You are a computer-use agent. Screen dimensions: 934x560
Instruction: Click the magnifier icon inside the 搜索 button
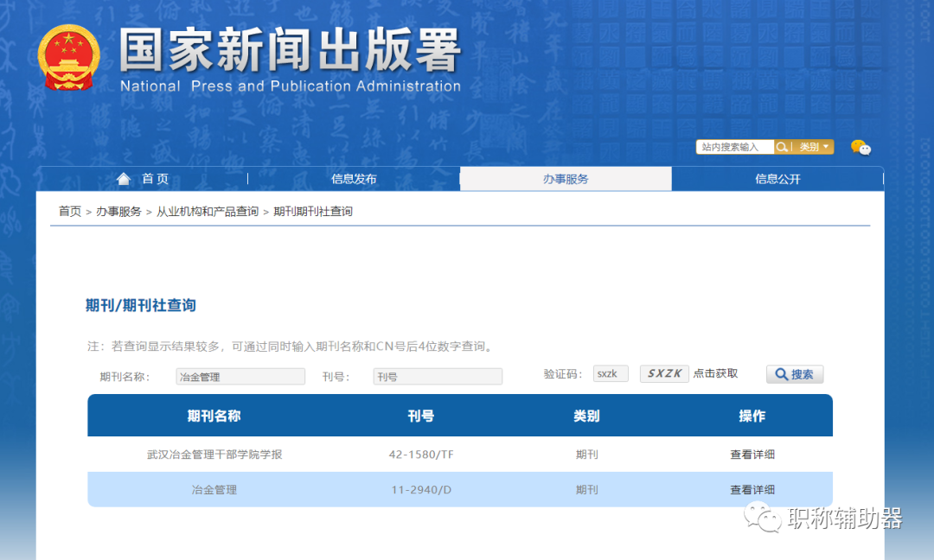(780, 373)
